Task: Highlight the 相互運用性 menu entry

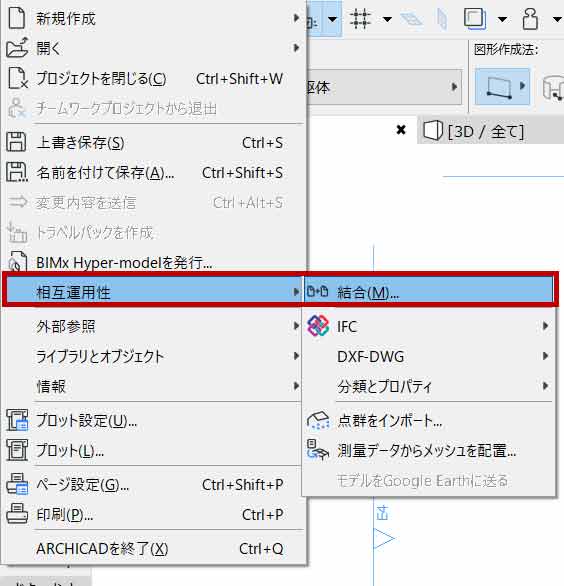Action: coord(153,292)
